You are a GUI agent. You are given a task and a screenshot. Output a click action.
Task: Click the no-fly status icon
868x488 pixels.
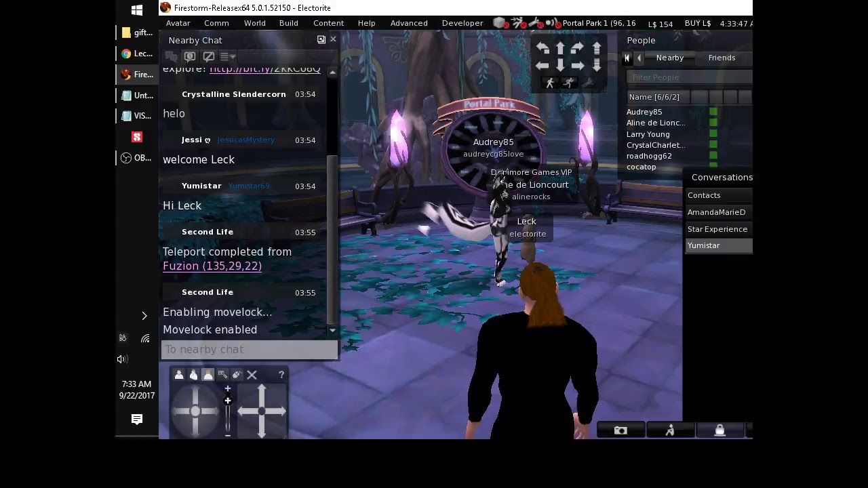[536, 23]
